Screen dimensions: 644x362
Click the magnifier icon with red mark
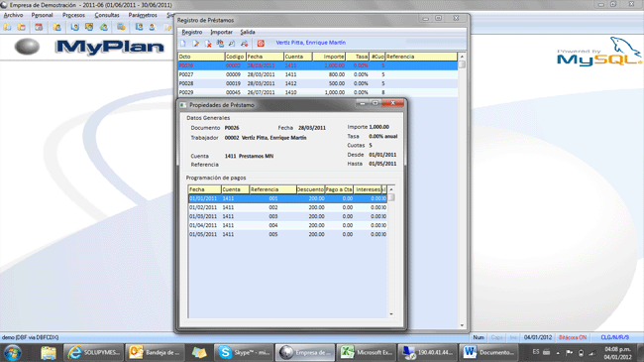[245, 44]
